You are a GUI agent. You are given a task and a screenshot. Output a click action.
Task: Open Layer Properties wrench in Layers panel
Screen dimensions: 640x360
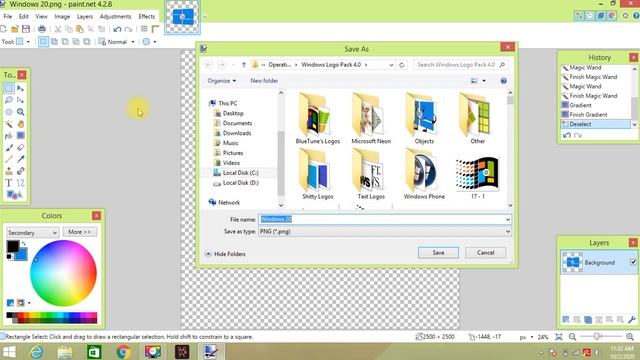[x=631, y=320]
